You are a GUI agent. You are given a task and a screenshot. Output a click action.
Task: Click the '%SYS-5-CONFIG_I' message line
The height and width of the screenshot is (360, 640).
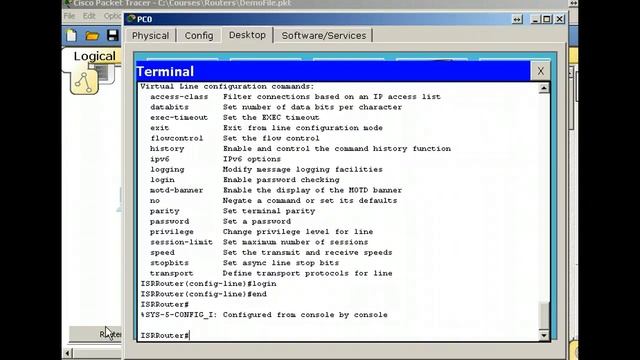(264, 315)
